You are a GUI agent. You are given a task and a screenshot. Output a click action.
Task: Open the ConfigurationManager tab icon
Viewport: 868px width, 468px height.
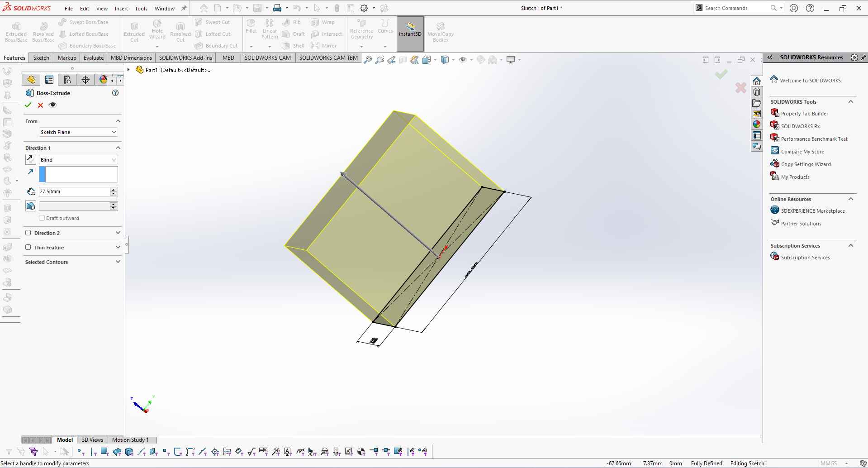[x=67, y=80]
